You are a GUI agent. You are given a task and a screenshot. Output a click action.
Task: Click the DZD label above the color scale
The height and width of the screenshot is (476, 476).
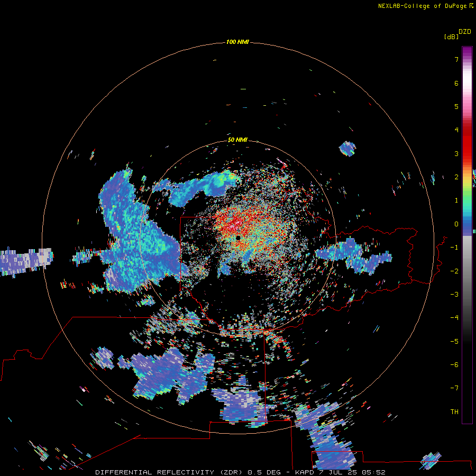(x=465, y=32)
